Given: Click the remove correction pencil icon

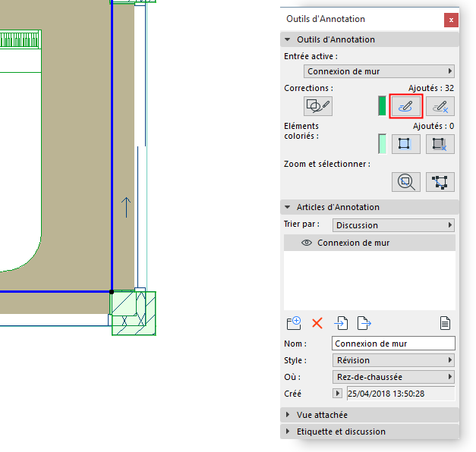Looking at the screenshot, I should [x=440, y=106].
